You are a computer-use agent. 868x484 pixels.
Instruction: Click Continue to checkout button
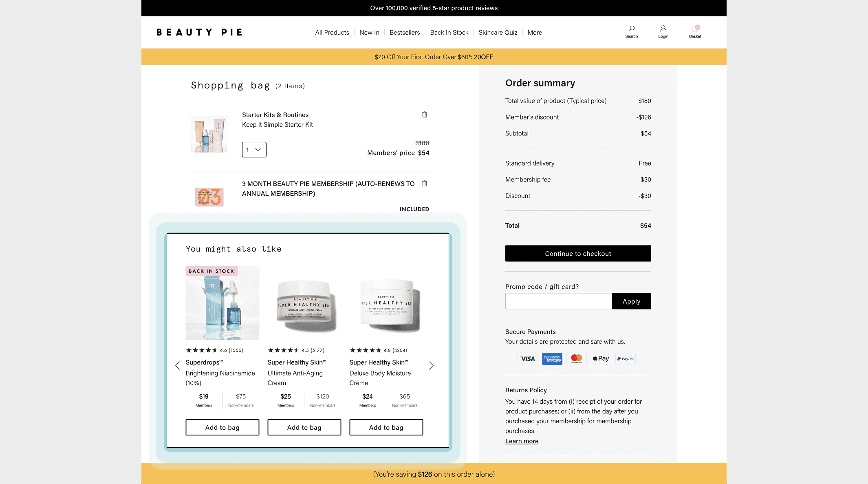pyautogui.click(x=578, y=254)
